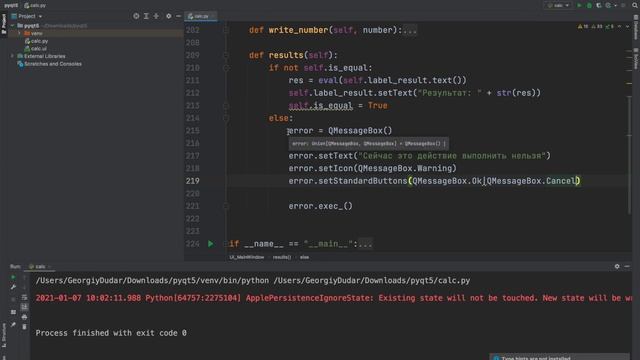
Task: Rerun calc with the green Run panel icon
Action: pos(13,278)
